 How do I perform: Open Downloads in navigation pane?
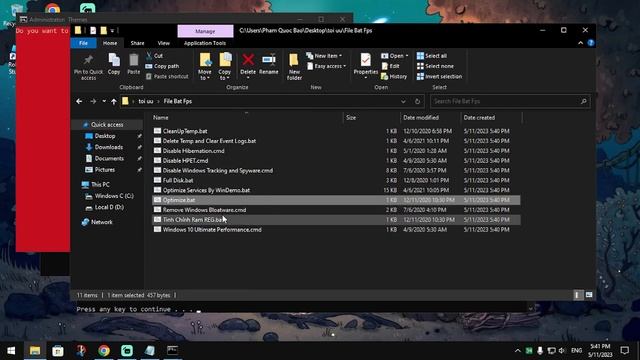pos(109,147)
